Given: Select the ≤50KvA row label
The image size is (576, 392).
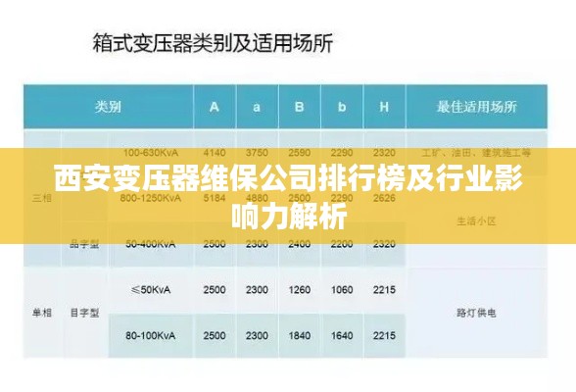Looking at the screenshot, I should coord(150,290).
